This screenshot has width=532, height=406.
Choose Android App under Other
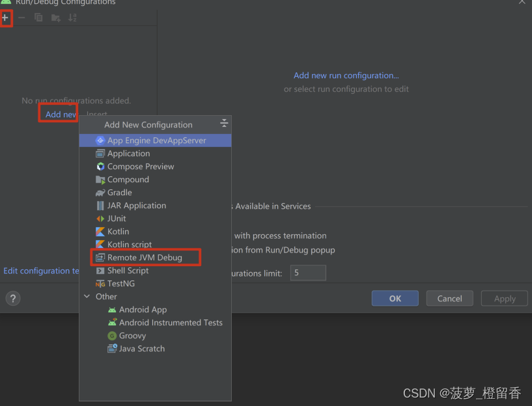point(155,310)
